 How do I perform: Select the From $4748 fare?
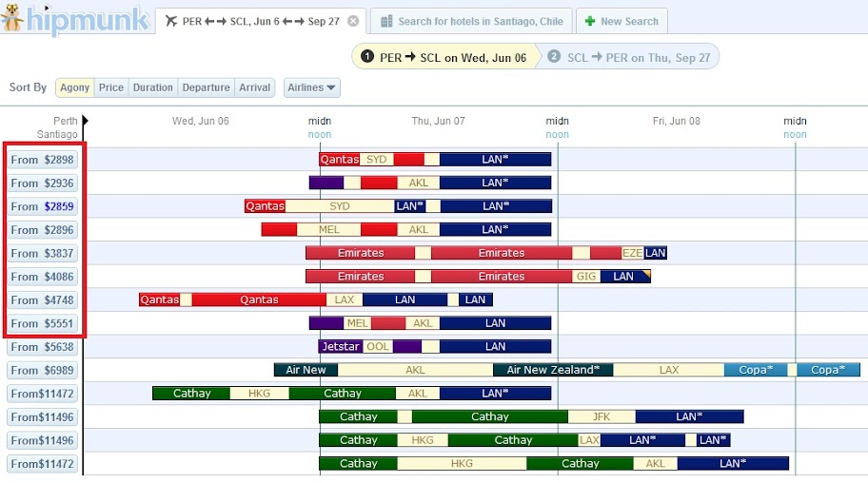point(43,299)
